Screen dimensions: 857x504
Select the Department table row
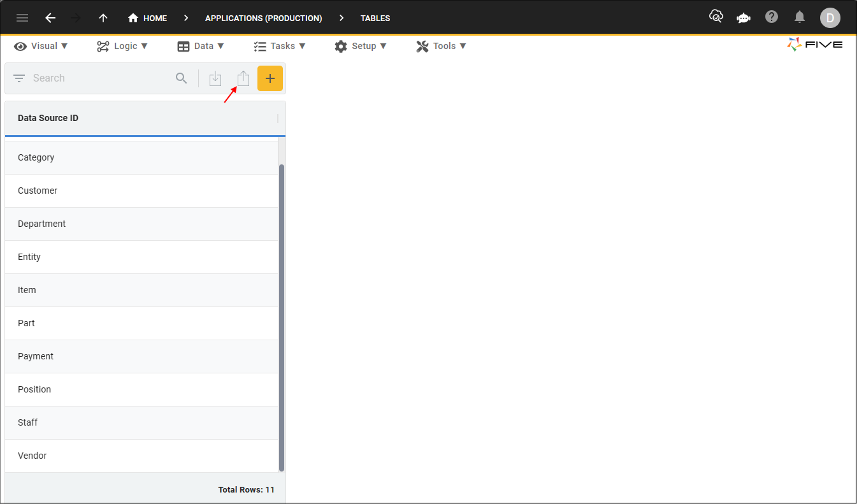[x=141, y=224]
